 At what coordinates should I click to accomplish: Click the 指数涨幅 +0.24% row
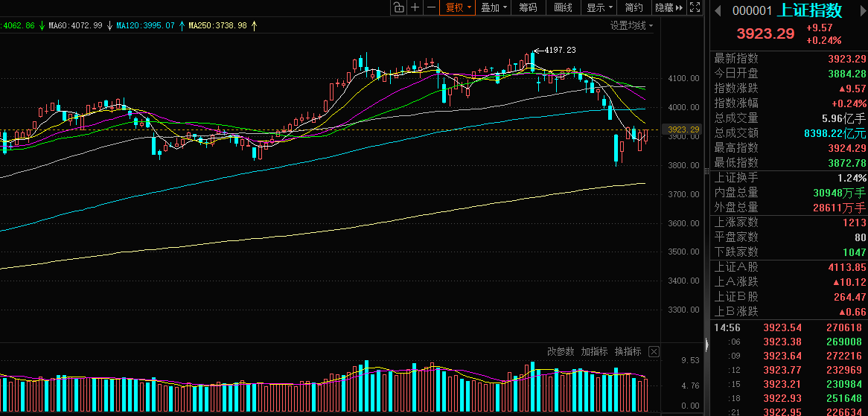point(789,103)
